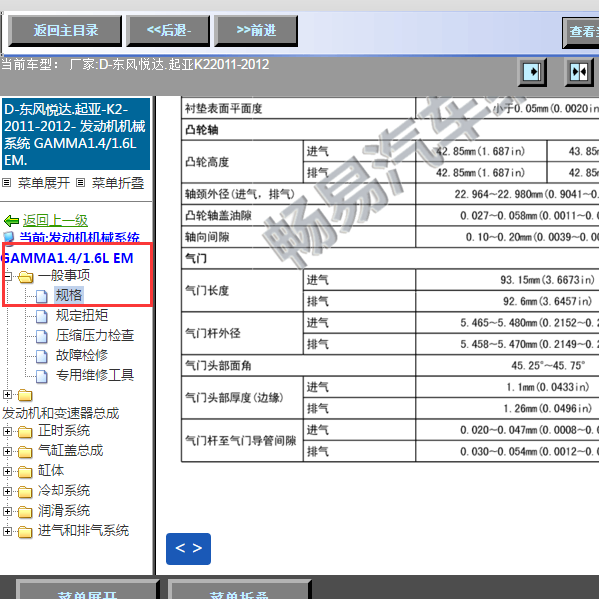Click the 规定扭矩 page icon

(x=42, y=316)
